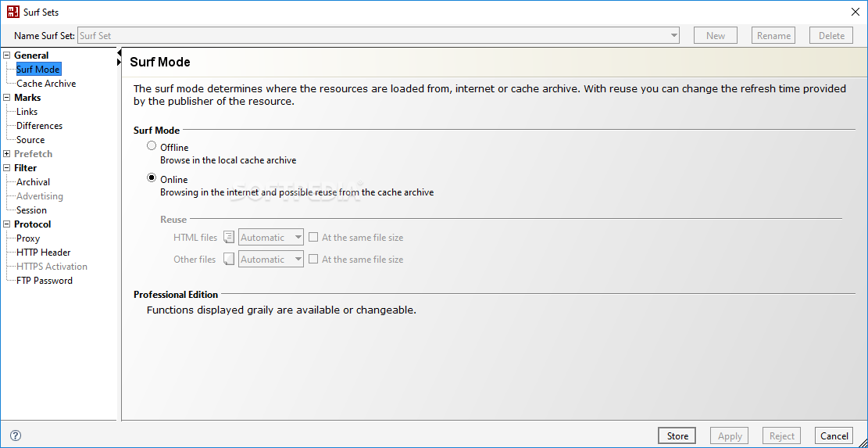Click the Store button

[x=677, y=435]
